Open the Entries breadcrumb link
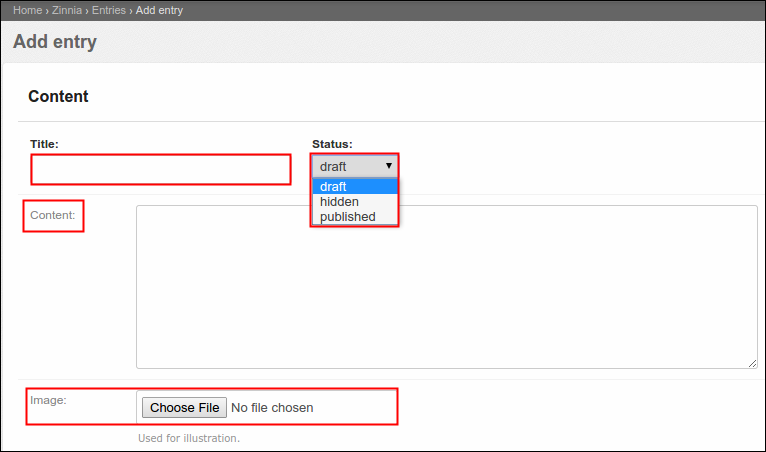The image size is (766, 452). [109, 10]
